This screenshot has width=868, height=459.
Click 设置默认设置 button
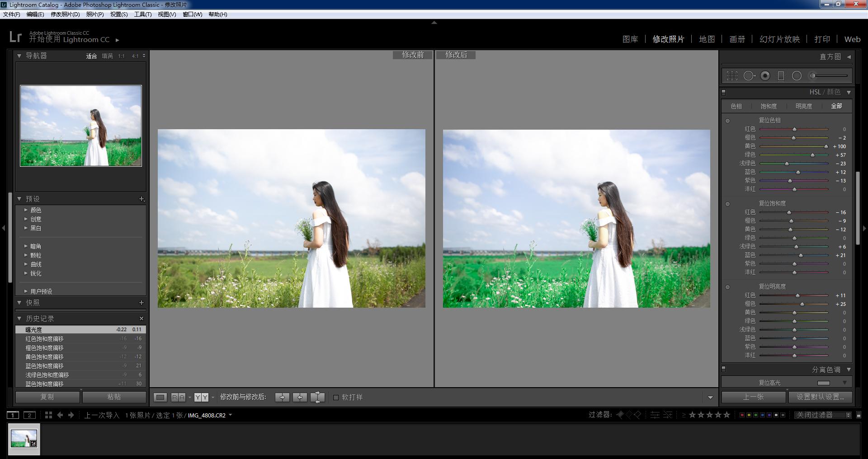(821, 397)
